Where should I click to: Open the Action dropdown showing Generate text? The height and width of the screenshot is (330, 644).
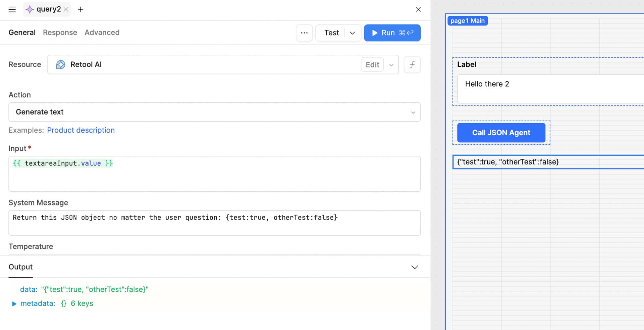[x=214, y=112]
